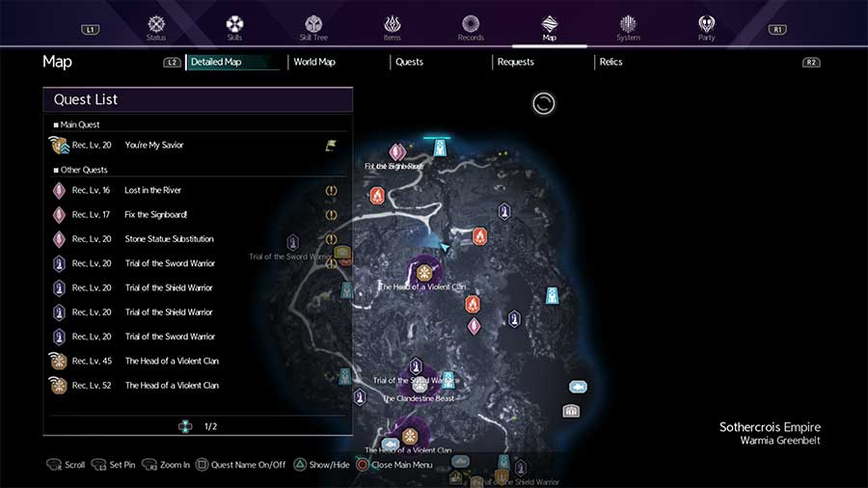Switch to the World Map sub-tab

tap(314, 62)
